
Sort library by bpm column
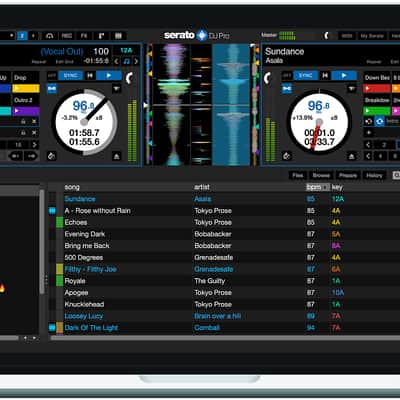point(318,187)
